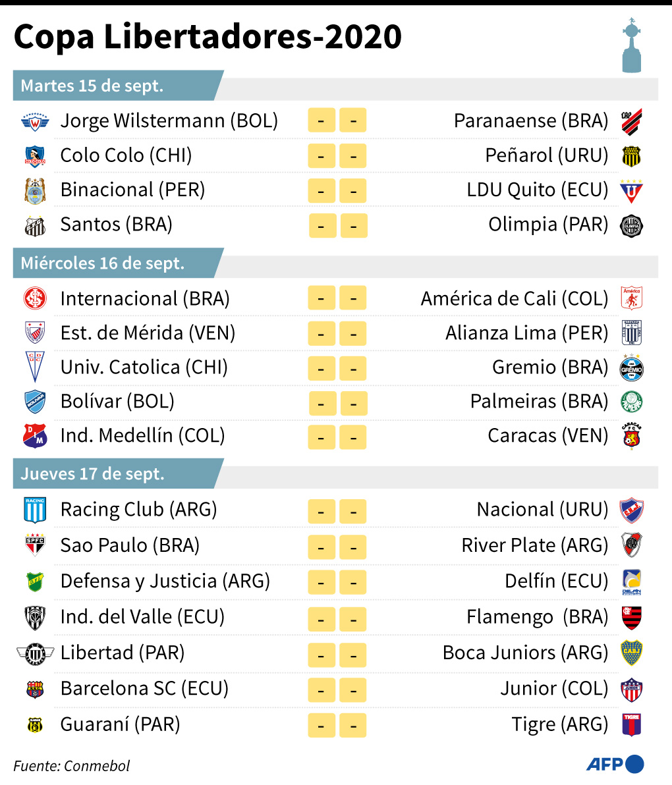This screenshot has width=672, height=785.
Task: Click the Internacional red circular crest
Action: (x=35, y=299)
